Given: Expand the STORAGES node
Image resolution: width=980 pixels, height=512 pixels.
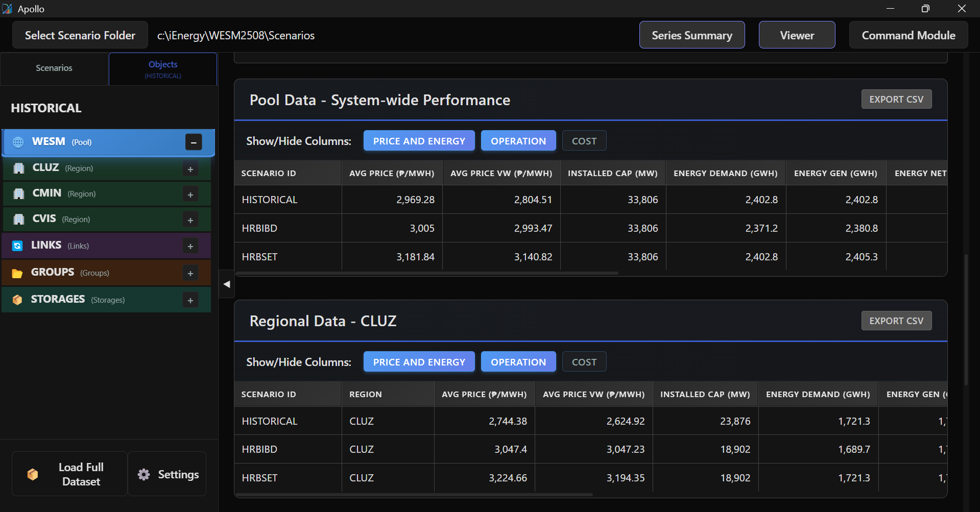Looking at the screenshot, I should click(x=190, y=301).
